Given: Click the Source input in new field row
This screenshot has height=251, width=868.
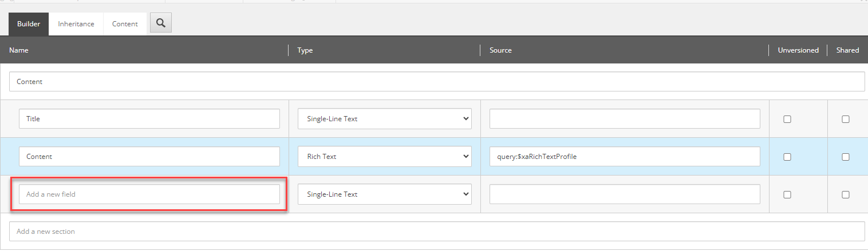Looking at the screenshot, I should 625,194.
